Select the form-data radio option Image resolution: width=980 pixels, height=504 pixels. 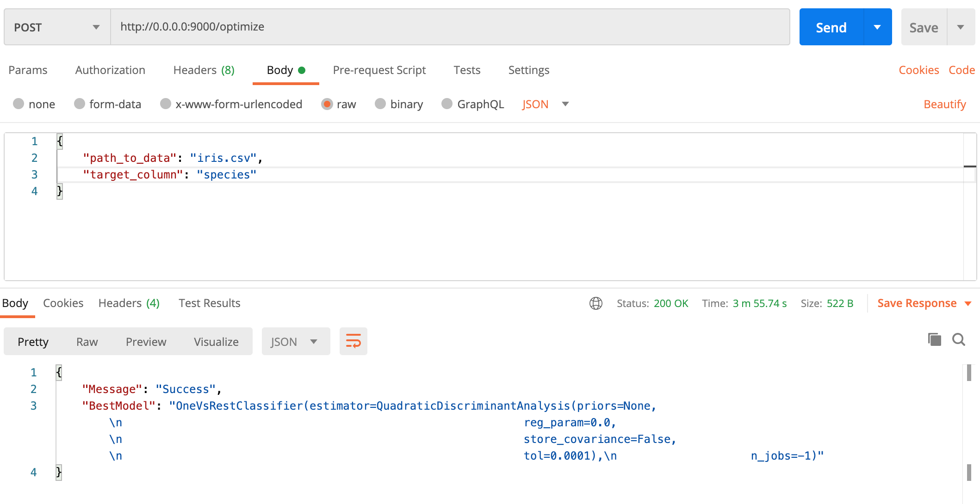click(x=80, y=104)
